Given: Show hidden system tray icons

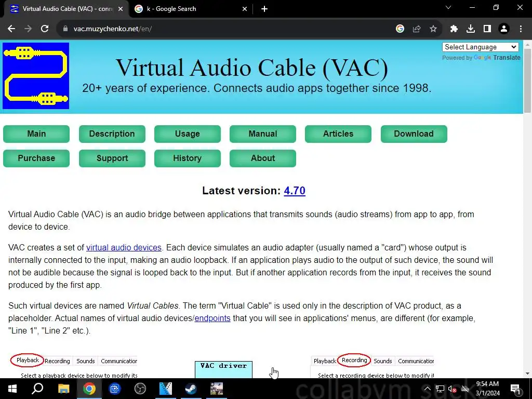Looking at the screenshot, I should click(x=428, y=389).
